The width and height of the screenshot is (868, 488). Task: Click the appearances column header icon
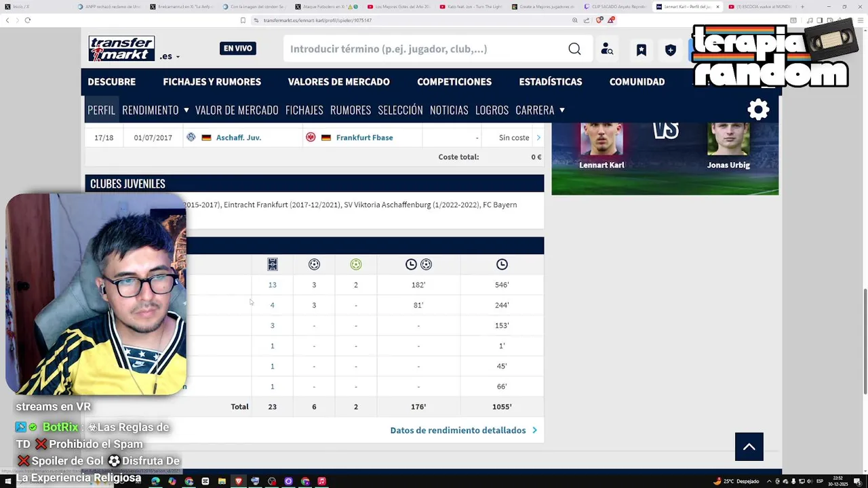tap(272, 264)
